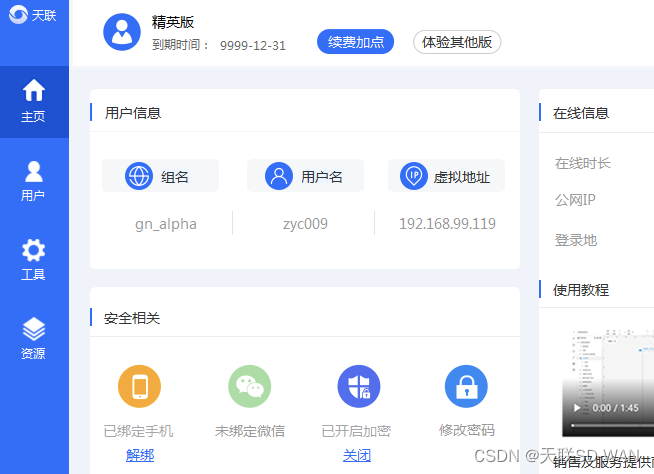Open the 用户 sidebar tab

tap(33, 181)
